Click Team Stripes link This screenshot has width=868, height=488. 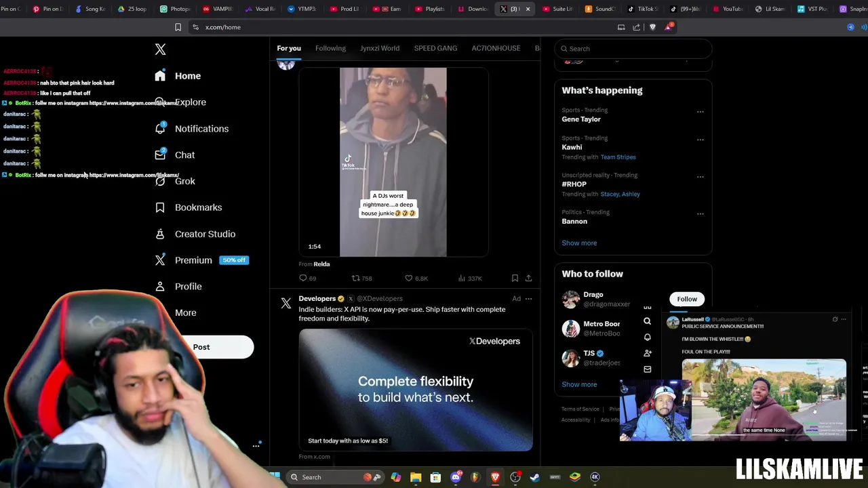pos(618,157)
